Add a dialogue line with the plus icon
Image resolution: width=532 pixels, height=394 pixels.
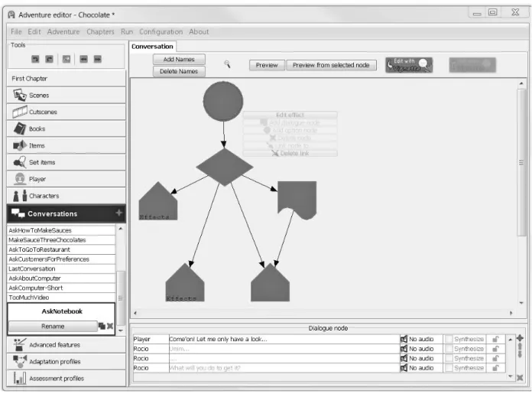[520, 338]
